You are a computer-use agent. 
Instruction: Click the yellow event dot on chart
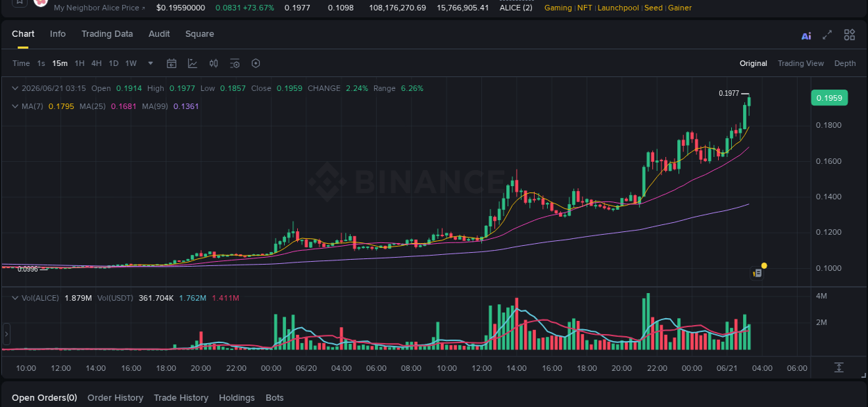764,265
